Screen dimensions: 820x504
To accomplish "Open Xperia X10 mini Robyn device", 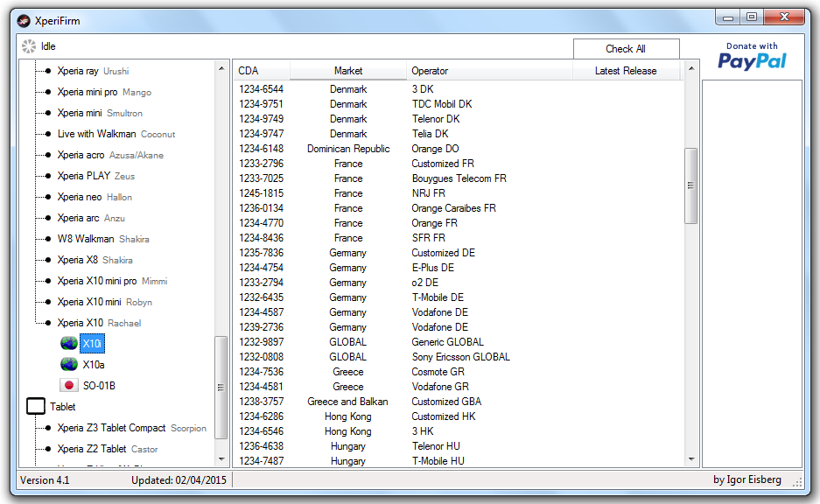I will point(105,302).
